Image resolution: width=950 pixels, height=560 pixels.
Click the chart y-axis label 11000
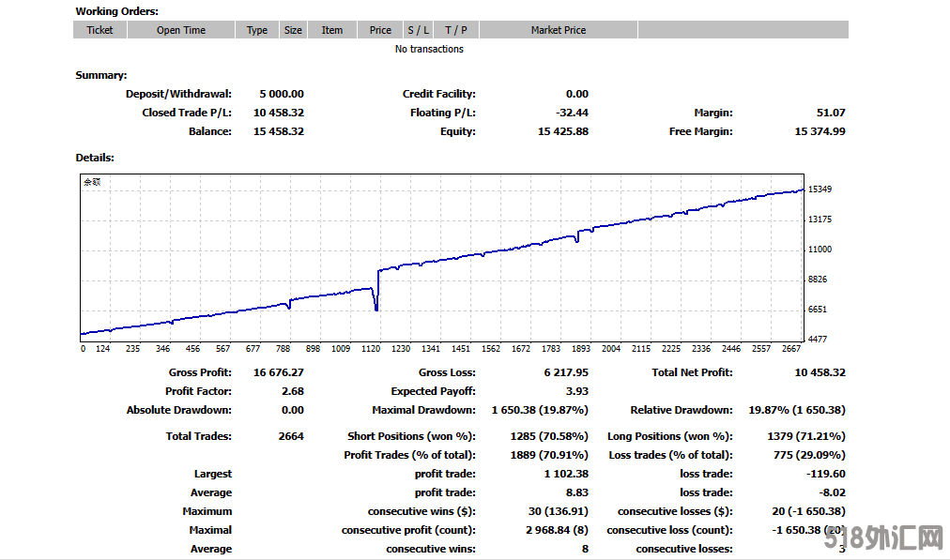(x=820, y=250)
